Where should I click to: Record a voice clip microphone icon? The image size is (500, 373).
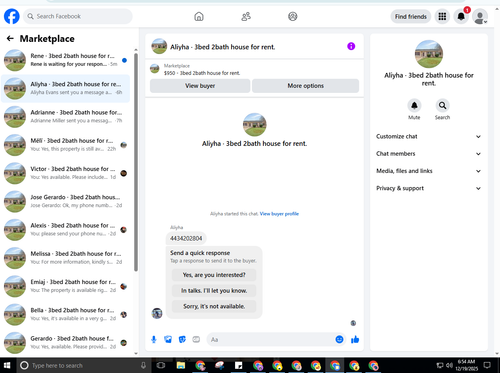coord(154,340)
